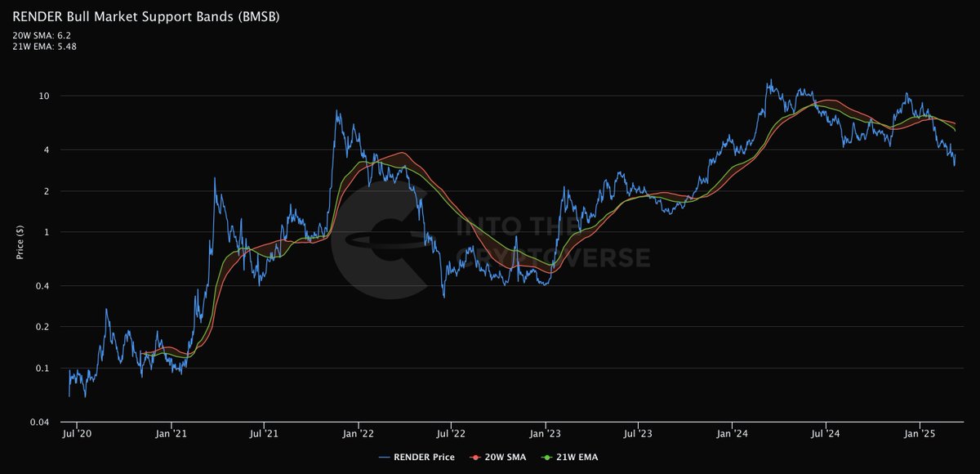
Task: Click the x-axis label Jan '25
Action: click(921, 433)
